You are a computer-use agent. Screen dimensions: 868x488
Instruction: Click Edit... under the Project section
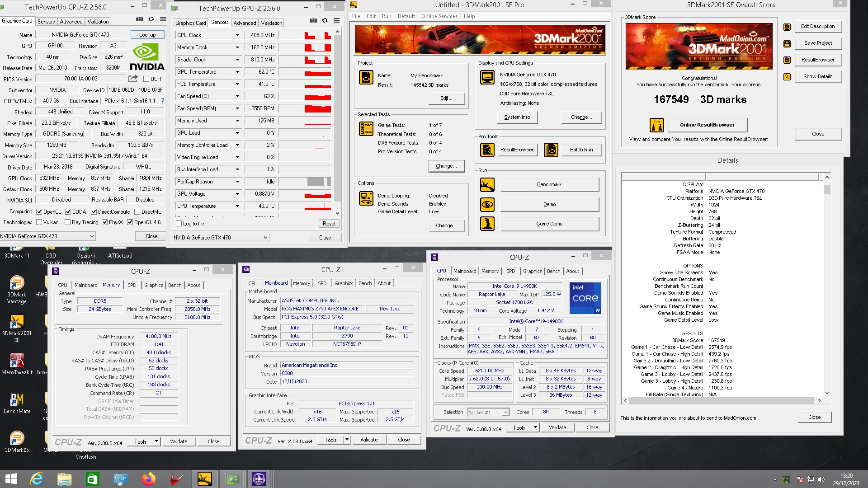tap(446, 98)
